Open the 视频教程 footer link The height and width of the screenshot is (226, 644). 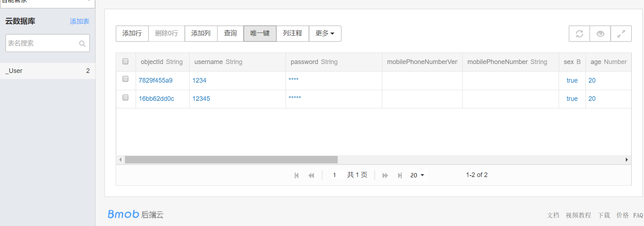(578, 215)
